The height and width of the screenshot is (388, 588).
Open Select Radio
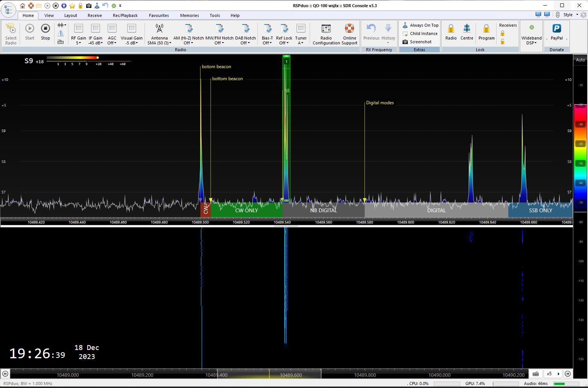point(11,33)
